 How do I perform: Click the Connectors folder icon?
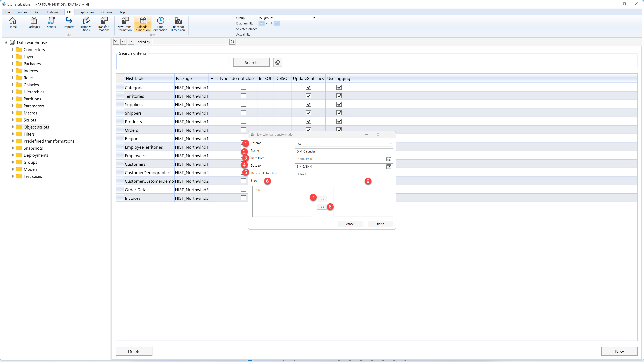coord(19,49)
